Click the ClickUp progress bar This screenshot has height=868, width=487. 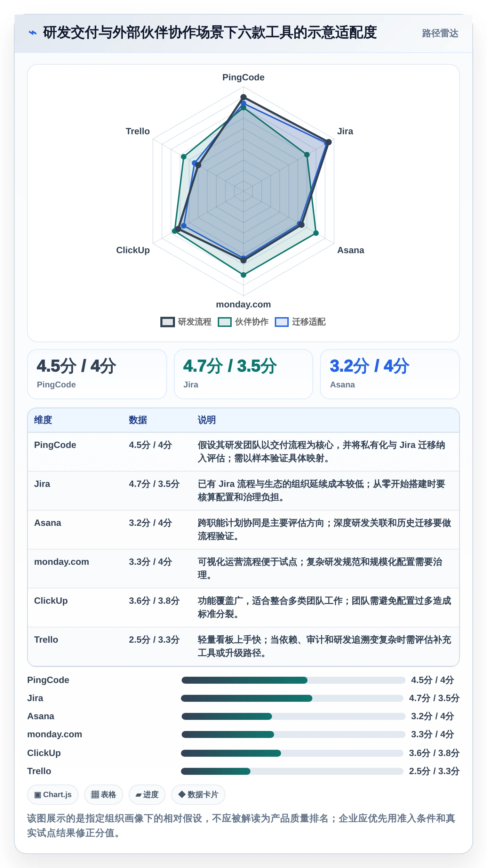[x=292, y=753]
